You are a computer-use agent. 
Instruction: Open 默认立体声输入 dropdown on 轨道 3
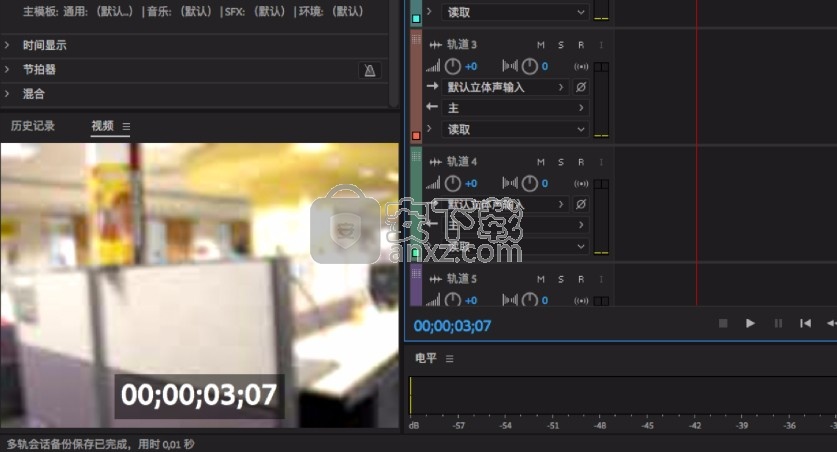click(x=505, y=87)
